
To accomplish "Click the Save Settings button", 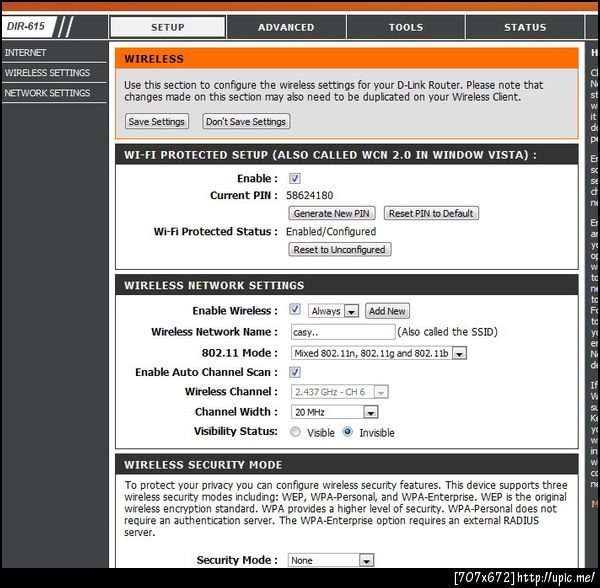I will coord(157,122).
